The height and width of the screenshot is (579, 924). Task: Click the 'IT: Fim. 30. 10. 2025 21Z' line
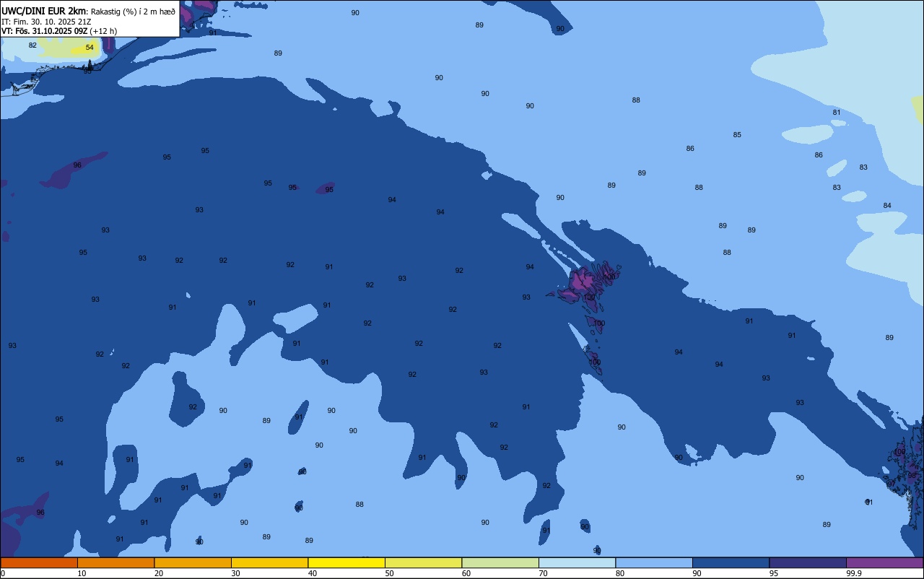point(46,22)
